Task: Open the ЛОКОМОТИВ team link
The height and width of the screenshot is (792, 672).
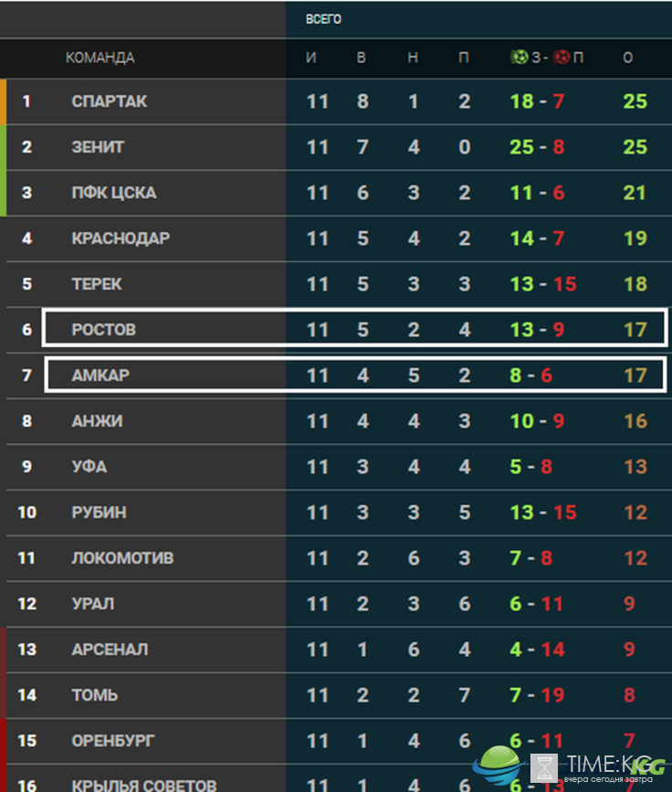Action: point(122,558)
